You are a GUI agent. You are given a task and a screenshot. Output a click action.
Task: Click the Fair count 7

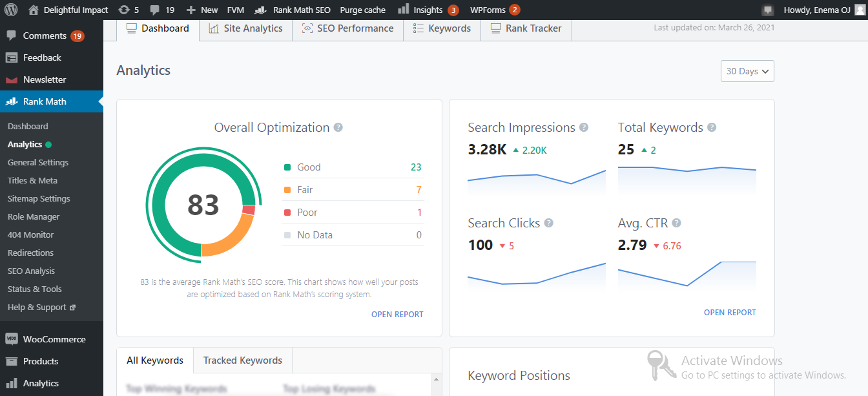pyautogui.click(x=418, y=190)
